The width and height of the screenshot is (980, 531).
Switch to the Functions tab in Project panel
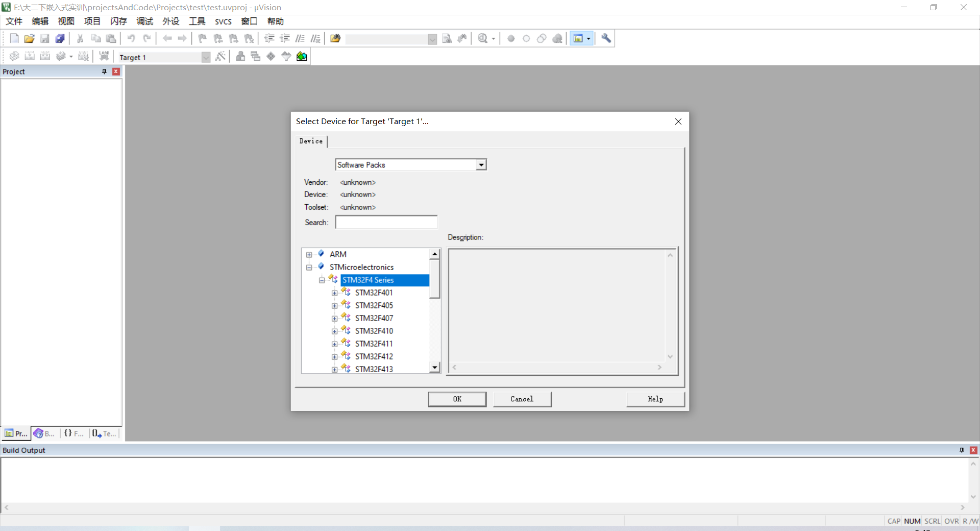tap(74, 433)
